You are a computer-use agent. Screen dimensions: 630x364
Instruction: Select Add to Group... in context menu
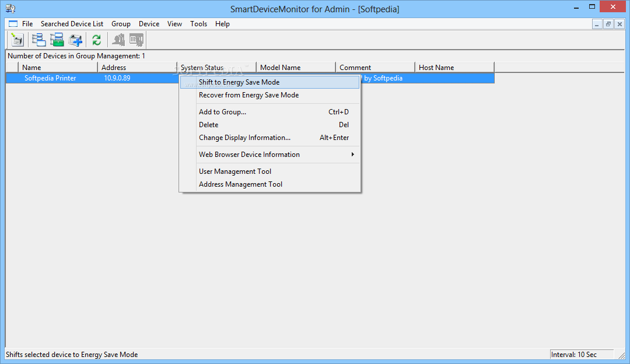pos(269,111)
